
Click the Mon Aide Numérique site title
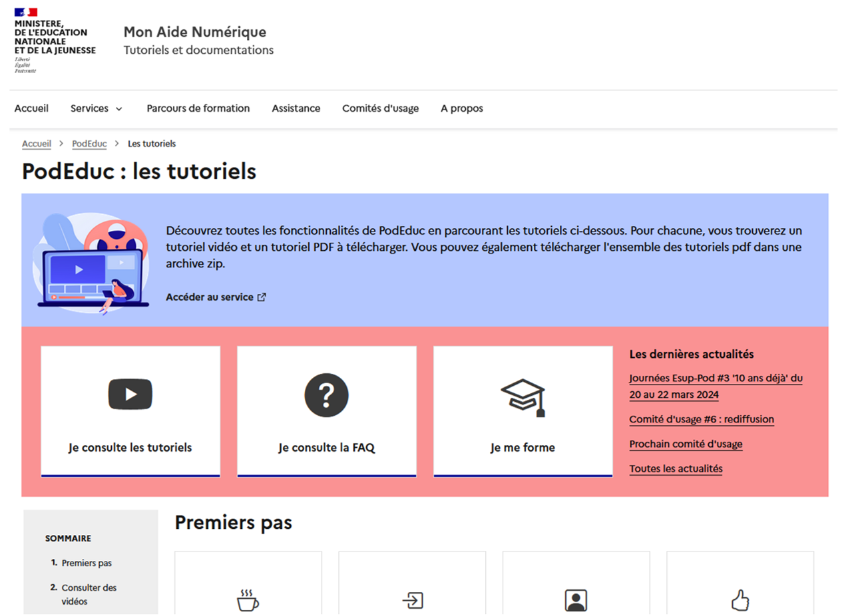click(195, 32)
